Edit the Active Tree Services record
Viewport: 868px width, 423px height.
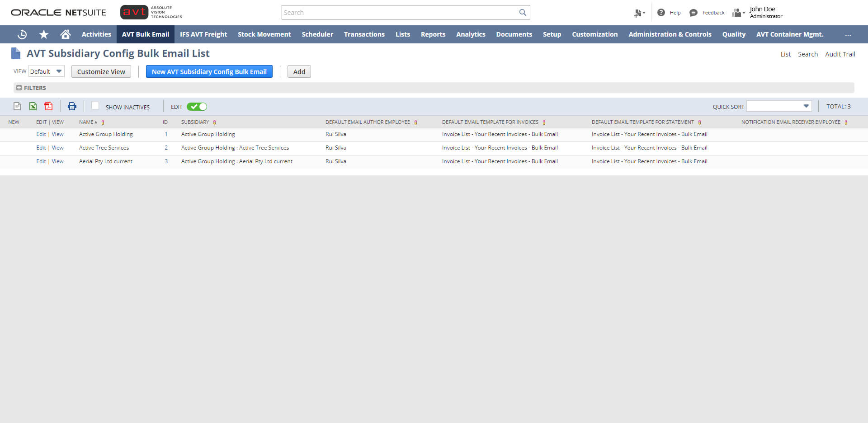pyautogui.click(x=41, y=147)
